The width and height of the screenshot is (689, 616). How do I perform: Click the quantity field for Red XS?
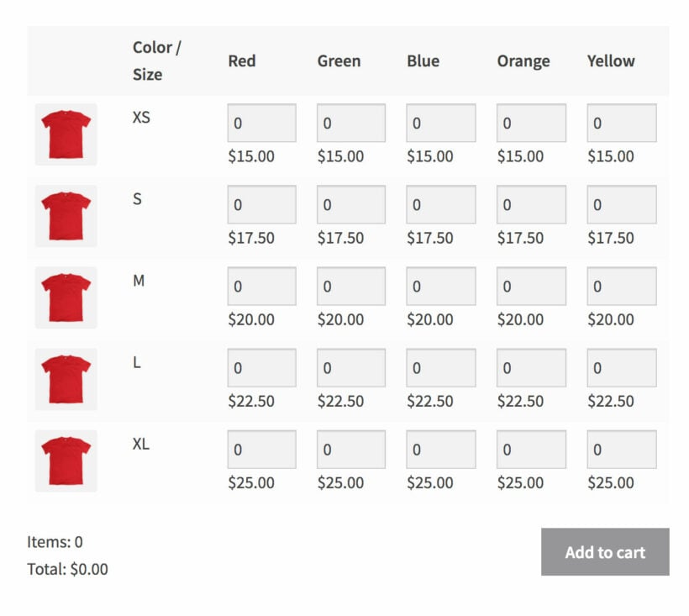point(261,122)
